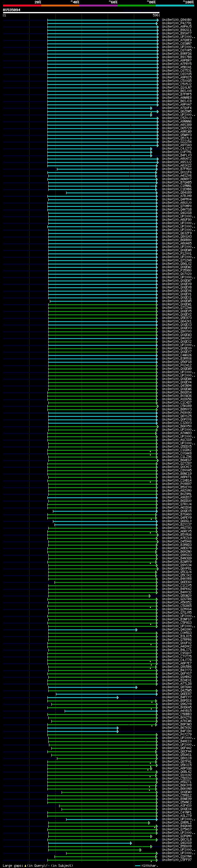Image resolution: width=197 pixels, height=868 pixels.
Task: Select UniRef100_Q1KYN4 entry
Action: pyautogui.click(x=177, y=856)
